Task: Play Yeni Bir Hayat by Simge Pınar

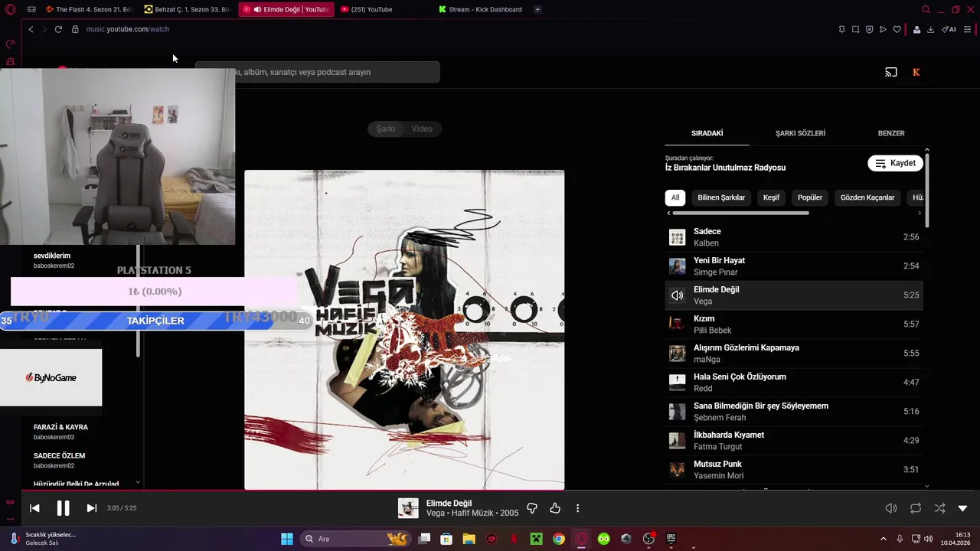Action: pos(794,266)
